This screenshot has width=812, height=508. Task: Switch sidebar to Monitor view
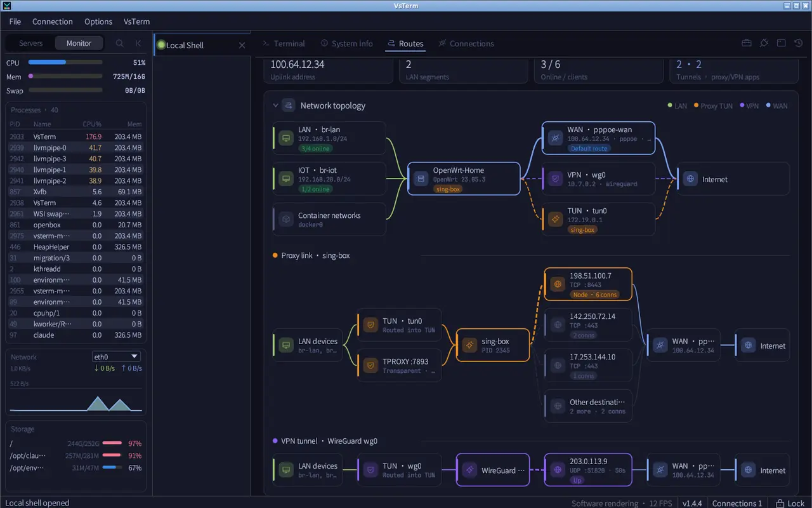(x=79, y=43)
